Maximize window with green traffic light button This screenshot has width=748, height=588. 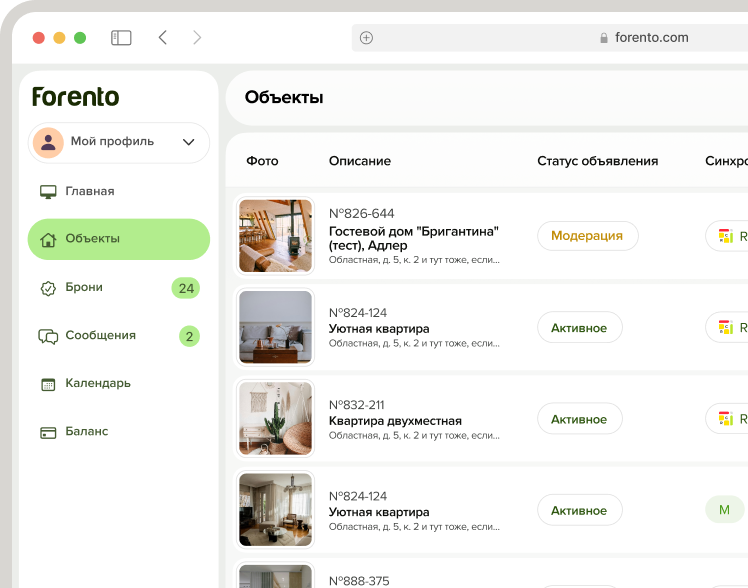pos(80,38)
